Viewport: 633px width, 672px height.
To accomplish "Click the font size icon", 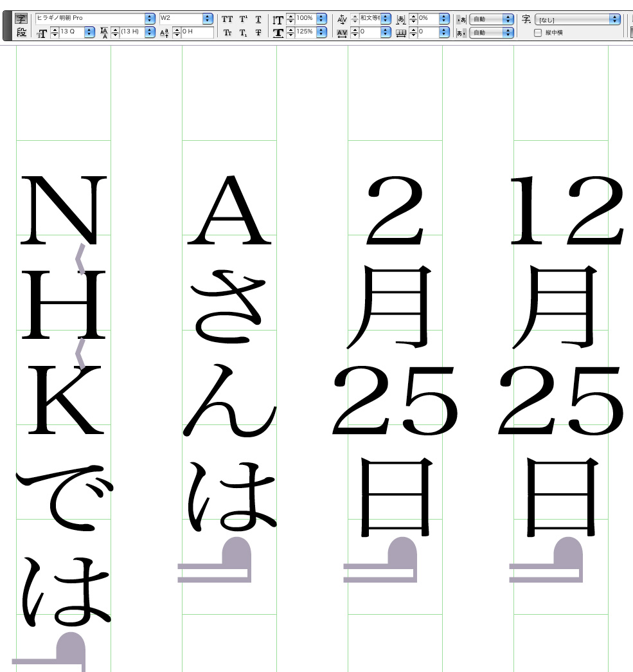I will pos(42,33).
